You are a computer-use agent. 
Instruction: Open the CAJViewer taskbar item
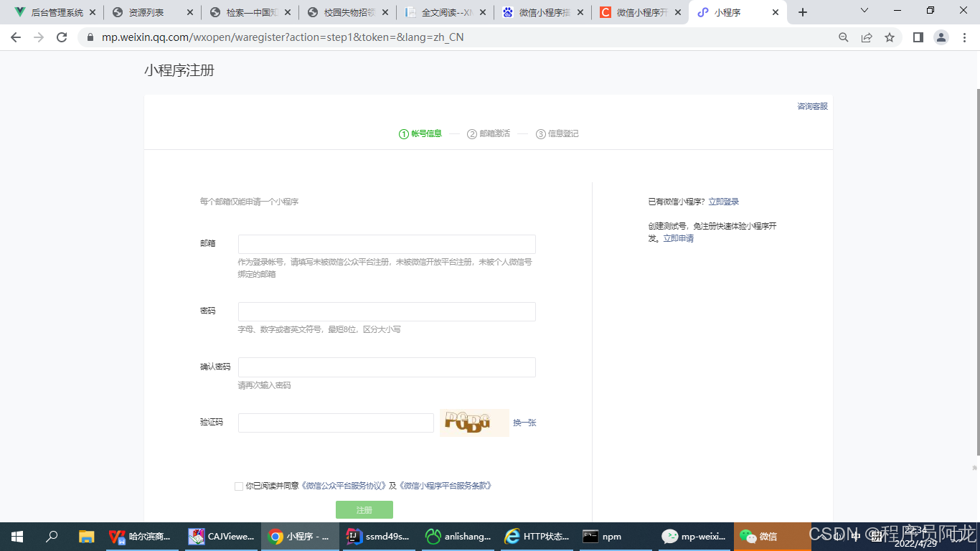[222, 537]
